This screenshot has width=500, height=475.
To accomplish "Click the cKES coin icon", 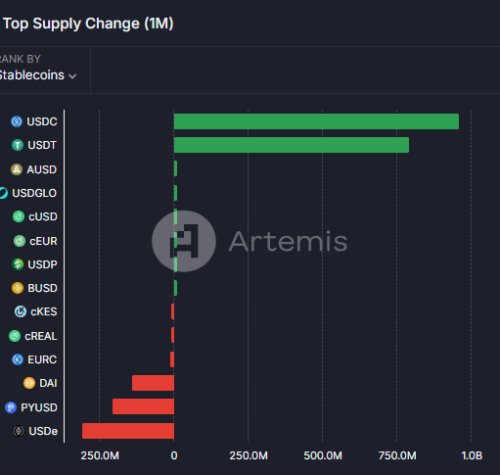I will point(20,312).
